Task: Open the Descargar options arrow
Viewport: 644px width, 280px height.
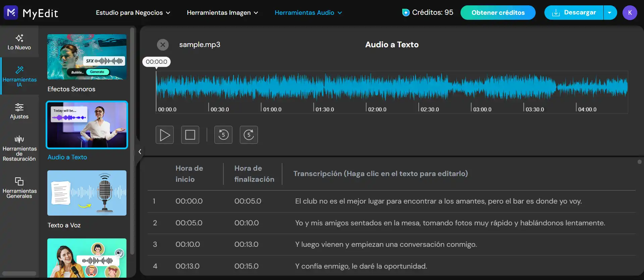Action: point(610,13)
